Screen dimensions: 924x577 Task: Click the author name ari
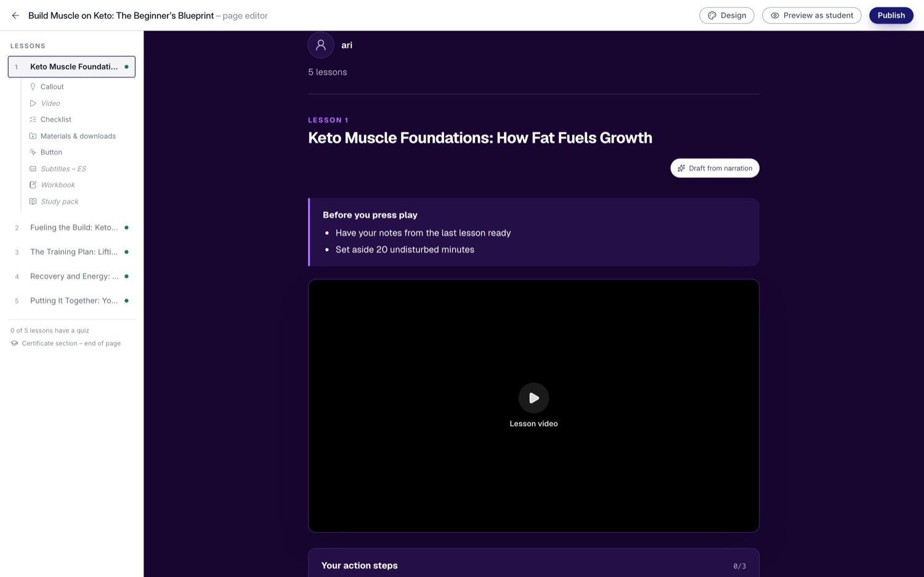click(347, 45)
